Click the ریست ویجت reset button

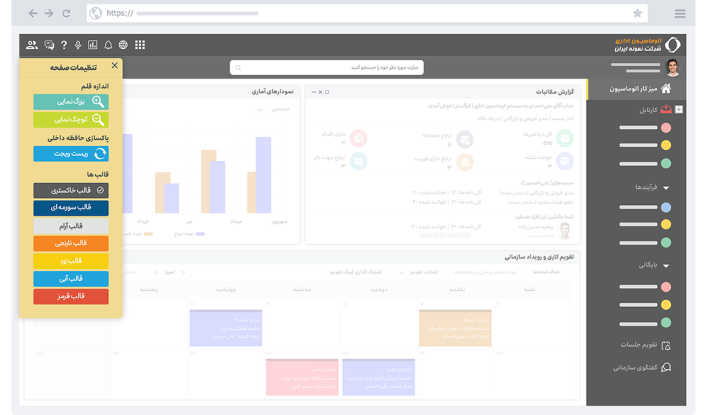tap(71, 154)
